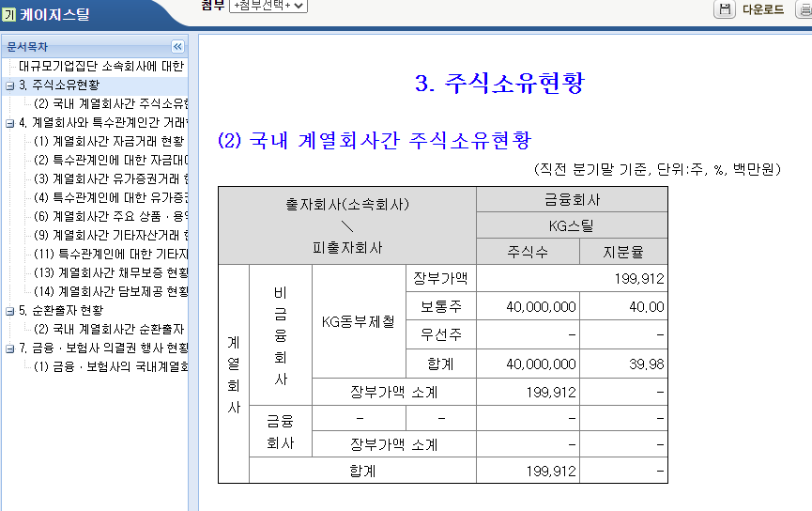Click the 다운로드 save disk icon
The width and height of the screenshot is (812, 511).
725,9
